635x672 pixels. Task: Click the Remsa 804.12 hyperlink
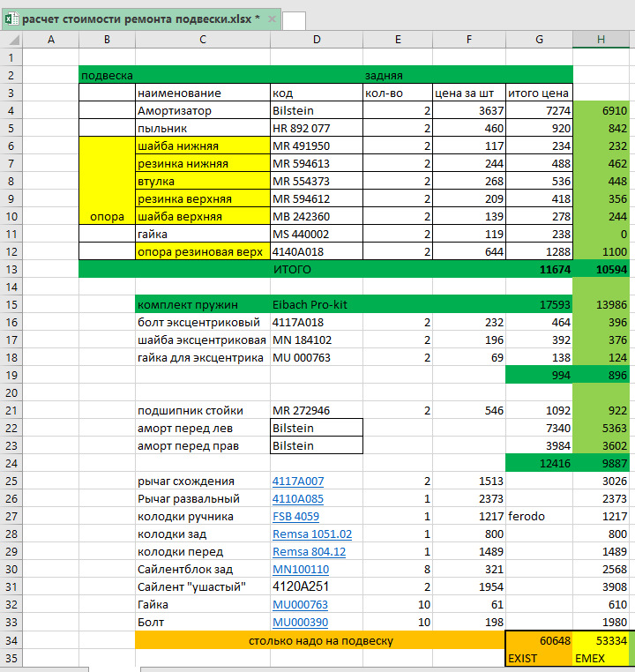(x=309, y=552)
